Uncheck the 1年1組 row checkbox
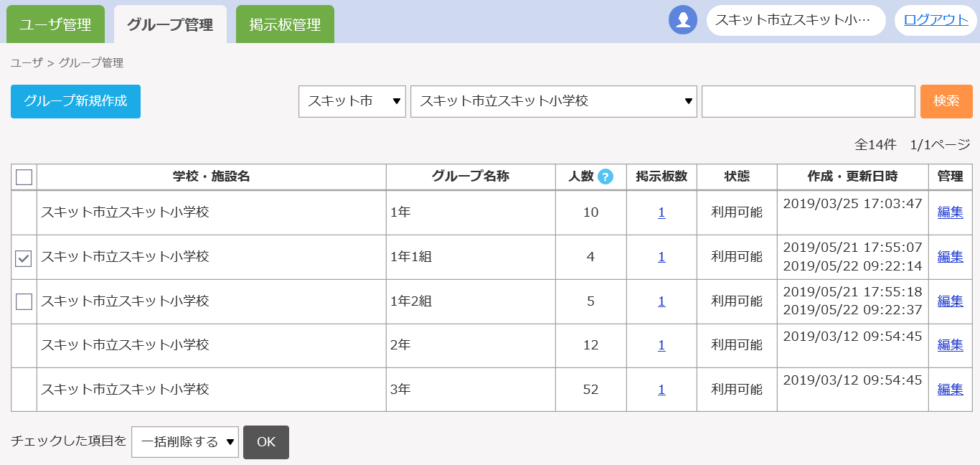 coord(24,258)
